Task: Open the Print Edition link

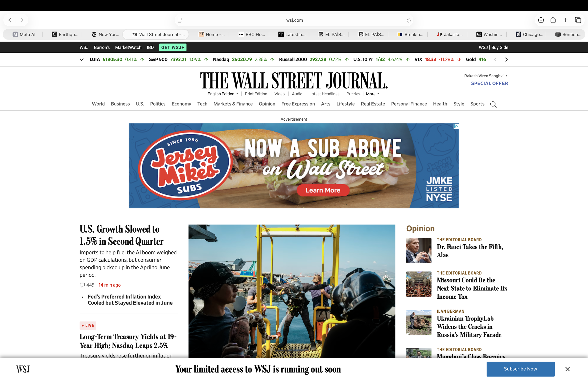Action: (256, 94)
